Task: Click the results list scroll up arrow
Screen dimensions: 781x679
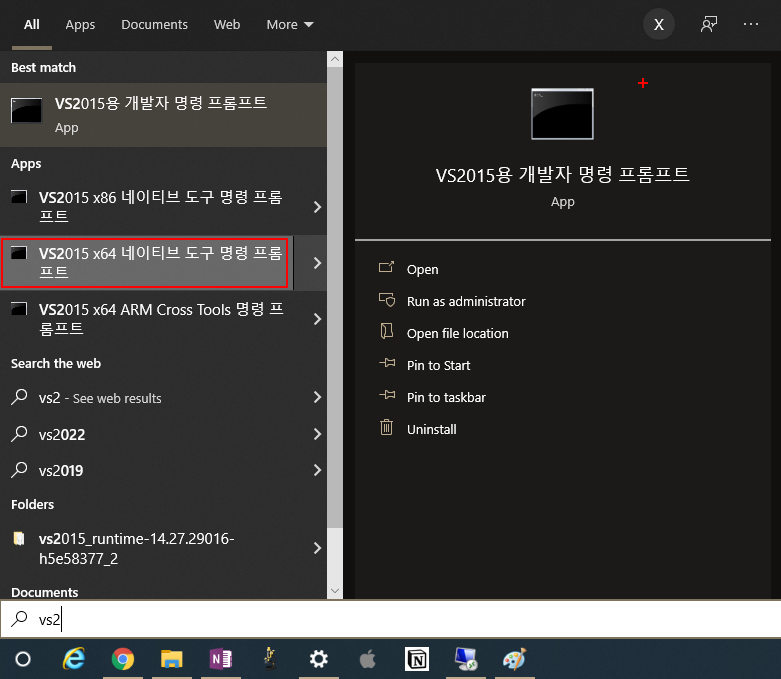Action: click(x=335, y=59)
